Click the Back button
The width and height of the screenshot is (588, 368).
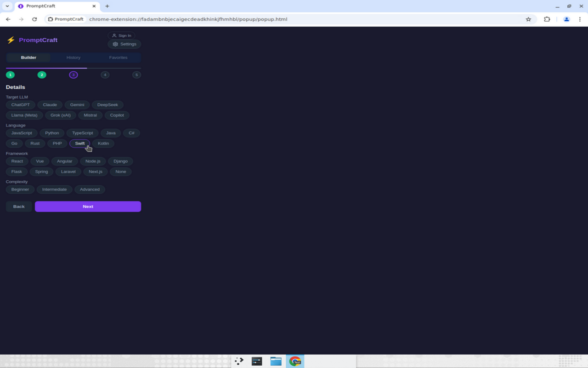pyautogui.click(x=19, y=207)
